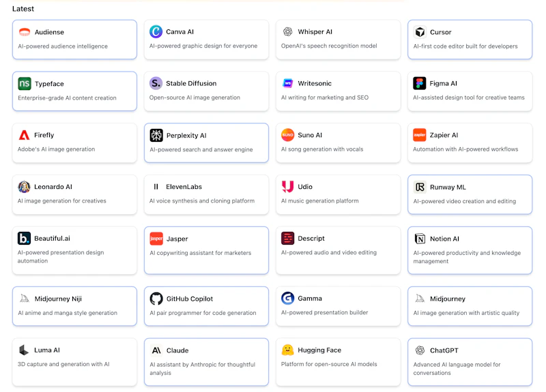Click 'Platform for open-source AI models'
The width and height of the screenshot is (546, 392).
tap(329, 364)
